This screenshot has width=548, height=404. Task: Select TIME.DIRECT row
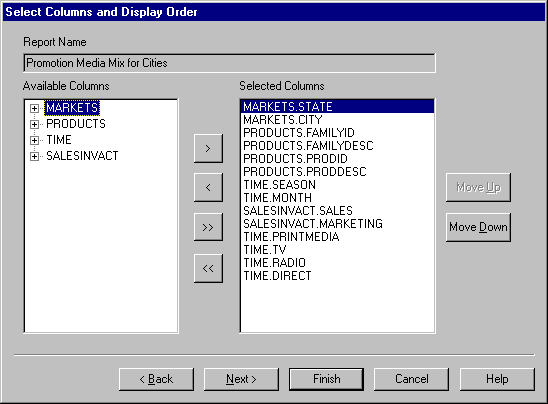click(x=338, y=276)
